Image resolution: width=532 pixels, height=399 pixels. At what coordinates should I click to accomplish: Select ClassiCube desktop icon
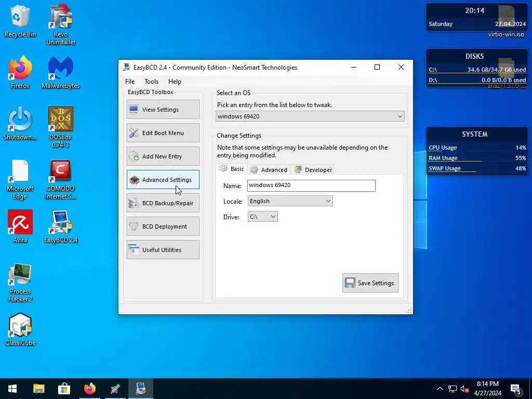tap(20, 329)
